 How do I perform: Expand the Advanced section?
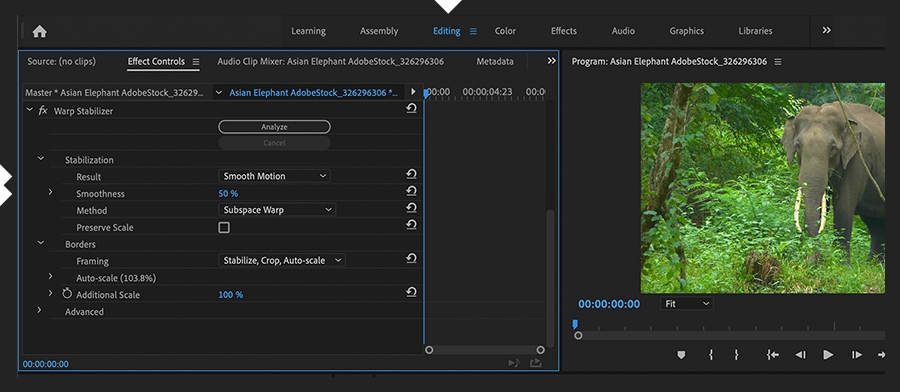(40, 310)
